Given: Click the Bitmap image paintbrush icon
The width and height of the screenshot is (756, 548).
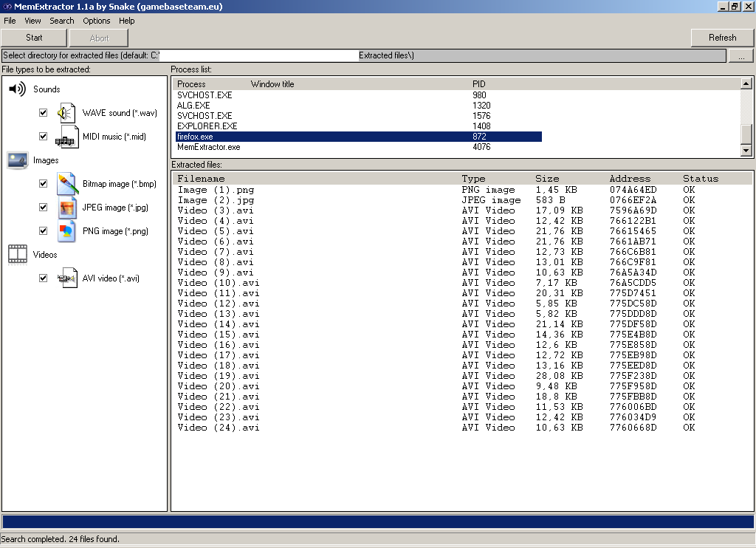Looking at the screenshot, I should click(x=67, y=184).
